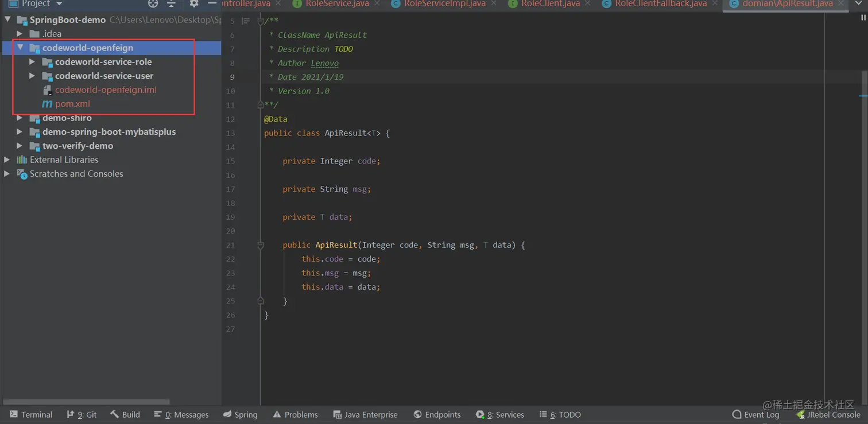This screenshot has height=424, width=868.
Task: Switch to the RoleClientFallback.java tab
Action: 661,3
